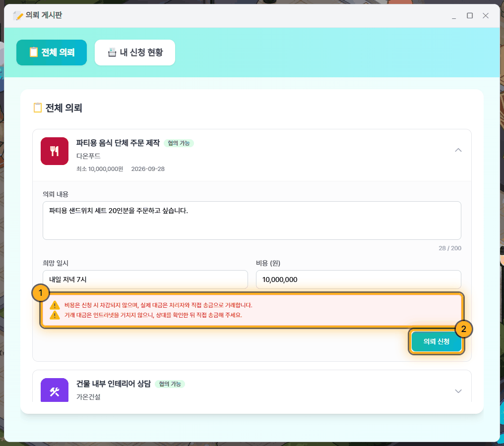504x446 pixels.
Task: Click the red fork-and-knife food icon
Action: (55, 151)
